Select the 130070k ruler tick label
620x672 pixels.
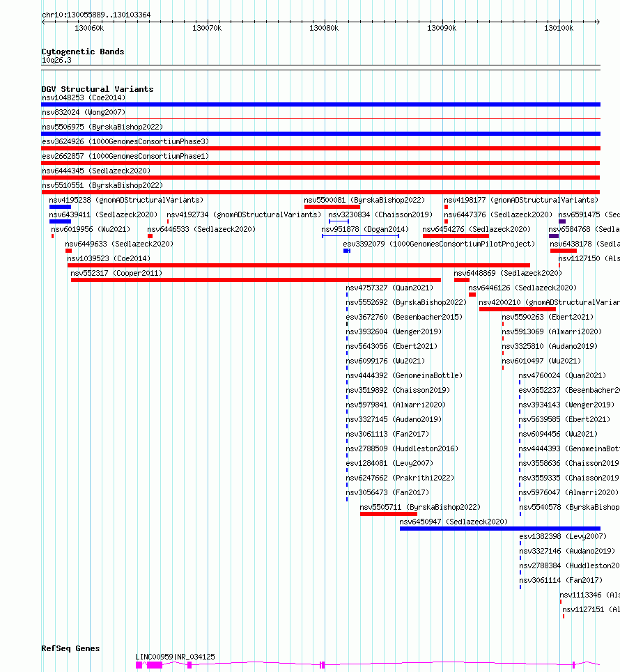point(207,28)
